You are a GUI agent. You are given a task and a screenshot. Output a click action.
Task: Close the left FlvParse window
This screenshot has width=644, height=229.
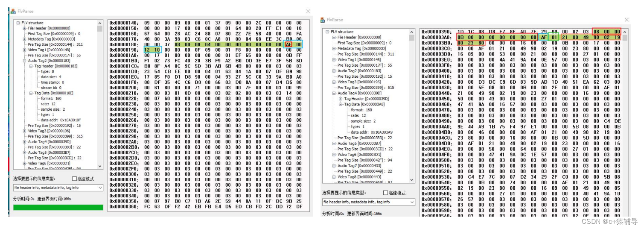(308, 11)
